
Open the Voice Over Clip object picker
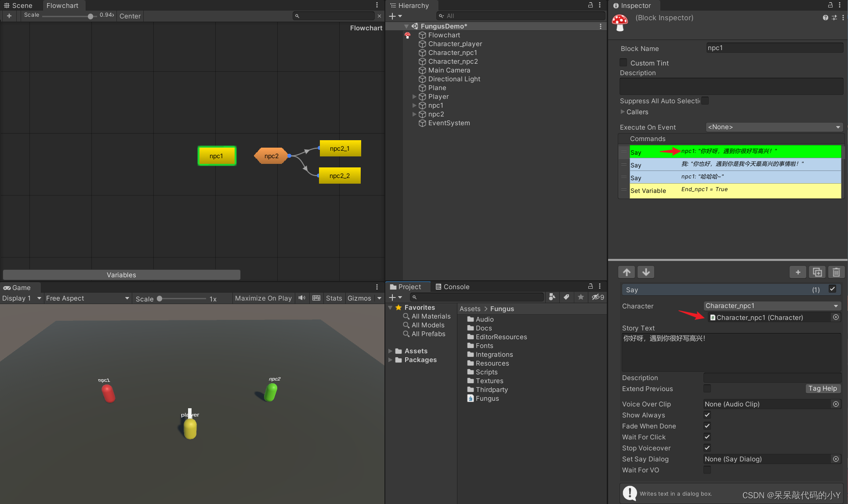[x=836, y=404]
